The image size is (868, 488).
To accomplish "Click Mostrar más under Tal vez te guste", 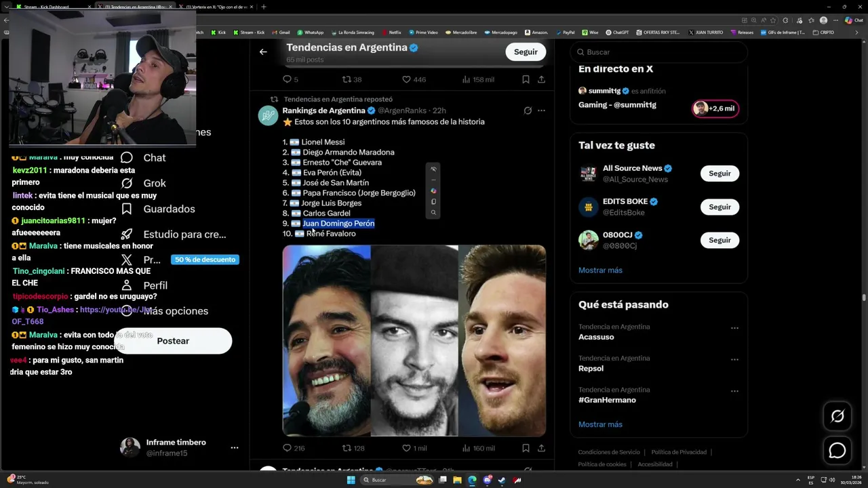I will tap(600, 270).
